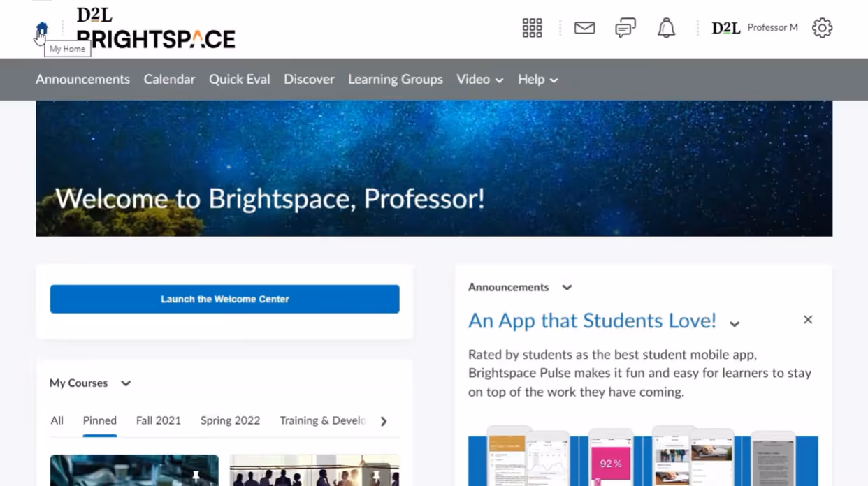Click the 'Welcome to Brightspace, Professor!' banner
The width and height of the screenshot is (868, 486).
434,168
